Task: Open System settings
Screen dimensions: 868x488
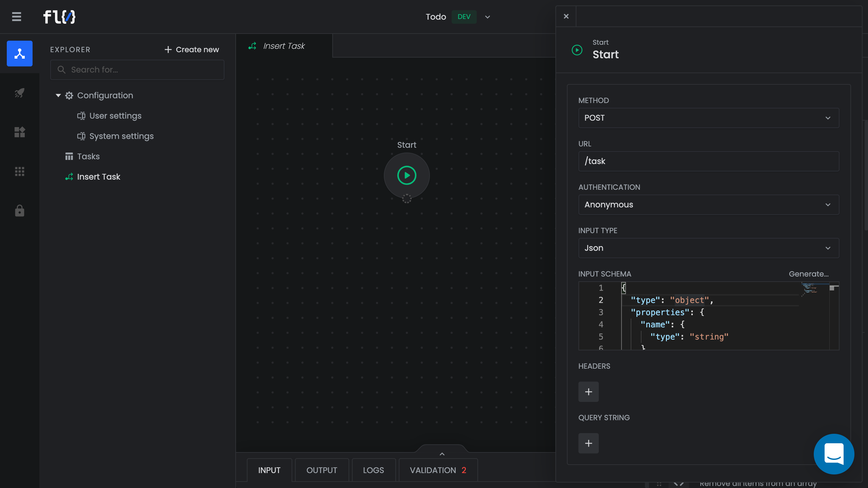Action: (x=121, y=136)
